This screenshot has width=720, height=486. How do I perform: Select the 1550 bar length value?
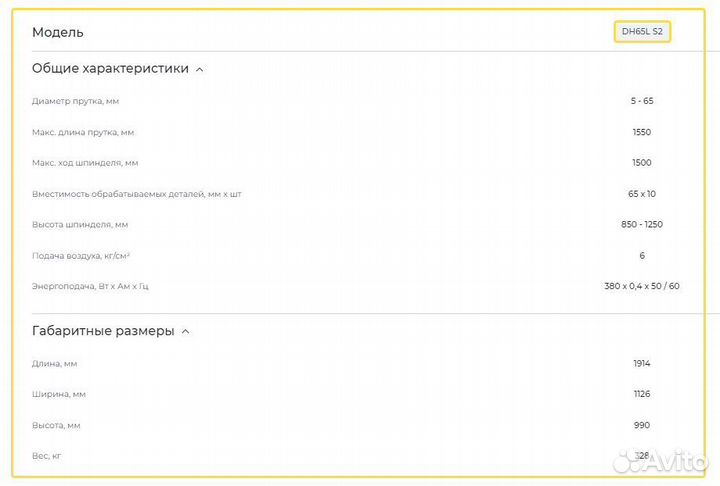642,132
